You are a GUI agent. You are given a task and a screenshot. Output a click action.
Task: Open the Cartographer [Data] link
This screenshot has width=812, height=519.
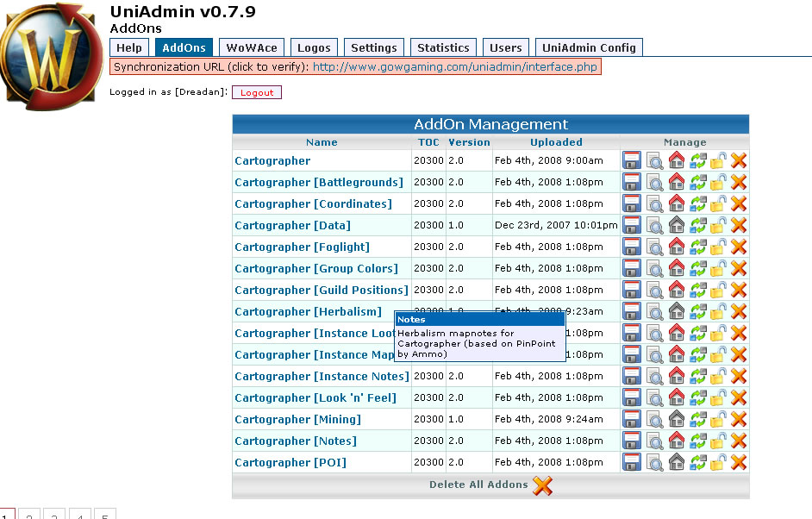pos(292,226)
